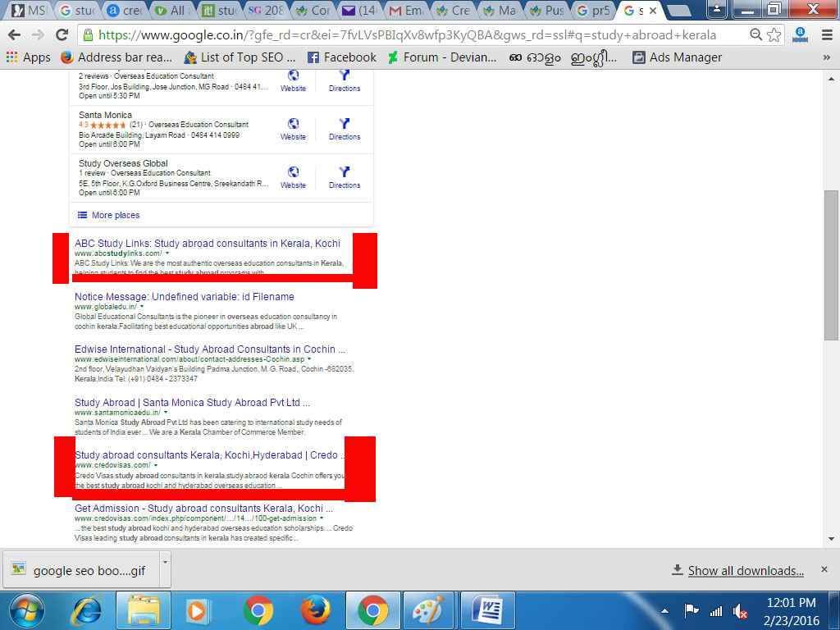This screenshot has height=630, width=840.
Task: Open 'Get Admission - Study abroad' result
Action: pos(203,509)
